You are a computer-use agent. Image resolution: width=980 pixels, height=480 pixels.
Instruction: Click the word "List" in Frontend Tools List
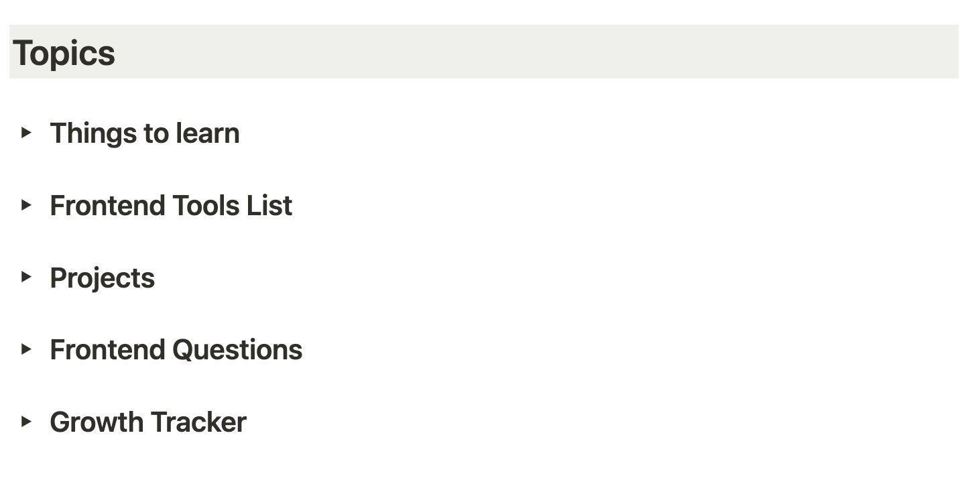[269, 205]
